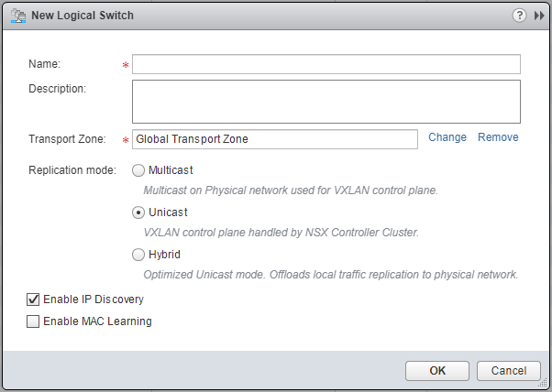Screen dimensions: 552x392
Task: Focus the Name input field
Action: (x=326, y=64)
